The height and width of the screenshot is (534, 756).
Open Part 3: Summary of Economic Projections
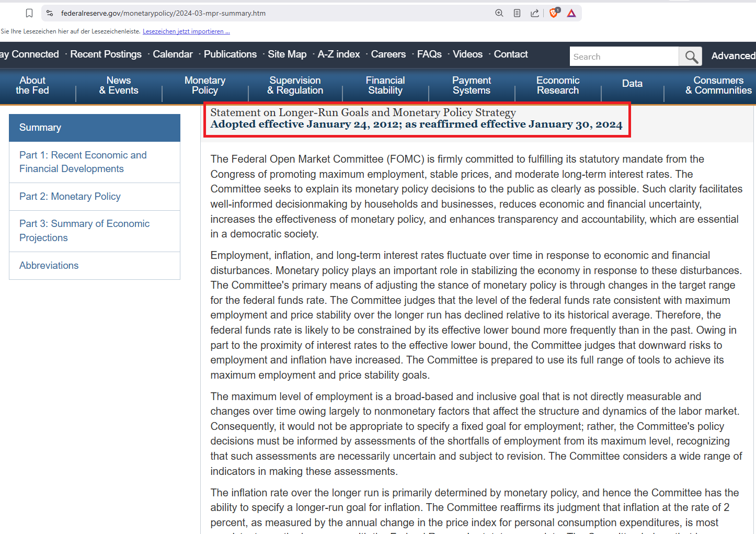(95, 231)
